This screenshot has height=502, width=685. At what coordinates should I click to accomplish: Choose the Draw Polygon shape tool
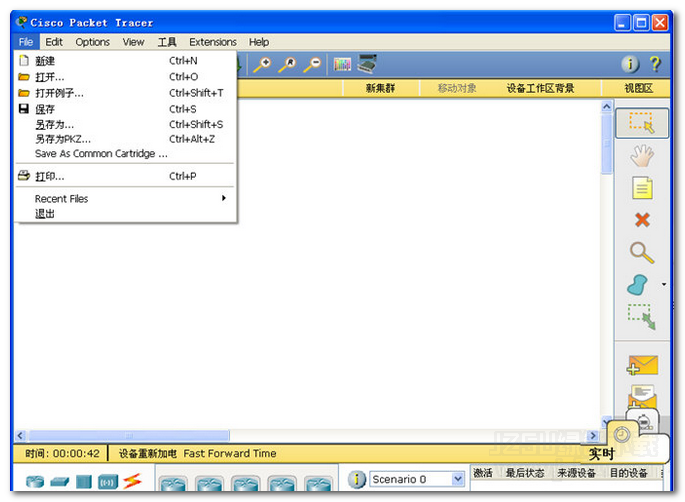click(x=638, y=285)
